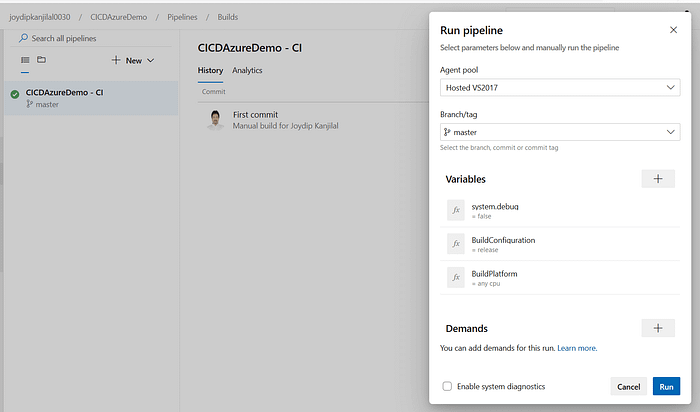
Task: Click the Search all pipelines field
Action: (x=85, y=38)
